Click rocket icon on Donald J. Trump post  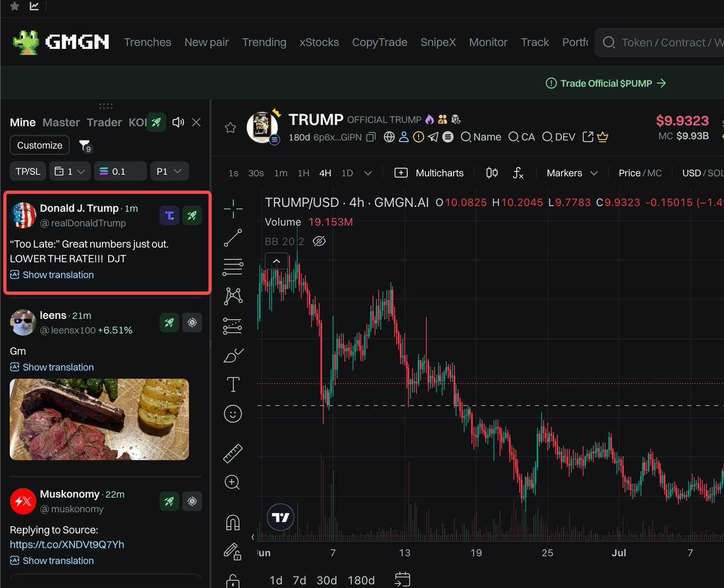192,216
